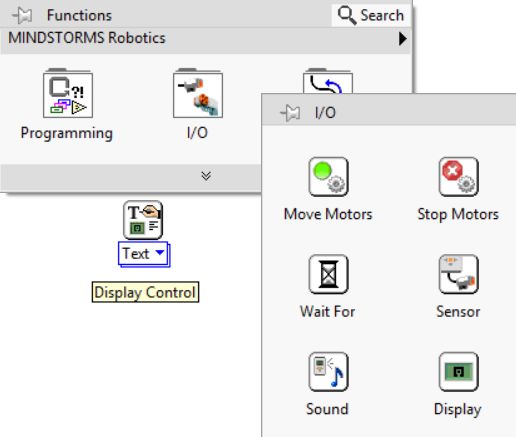Click the Wait For label
The height and width of the screenshot is (437, 516).
coord(327,312)
